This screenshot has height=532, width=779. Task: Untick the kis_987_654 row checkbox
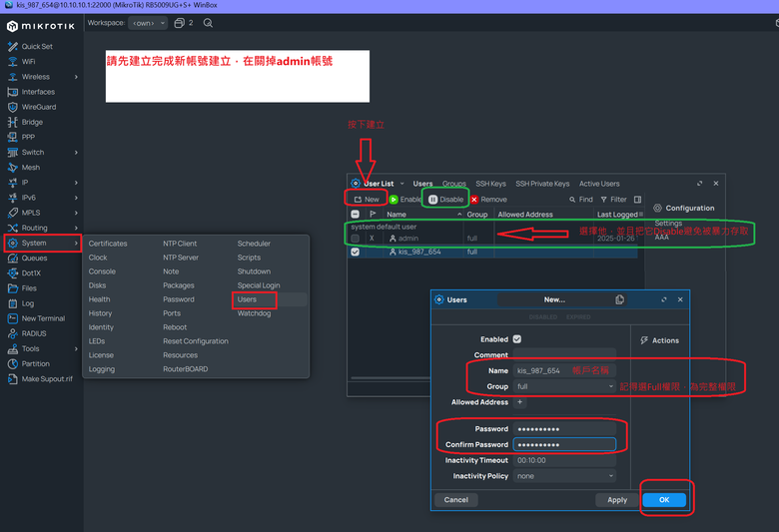(355, 252)
